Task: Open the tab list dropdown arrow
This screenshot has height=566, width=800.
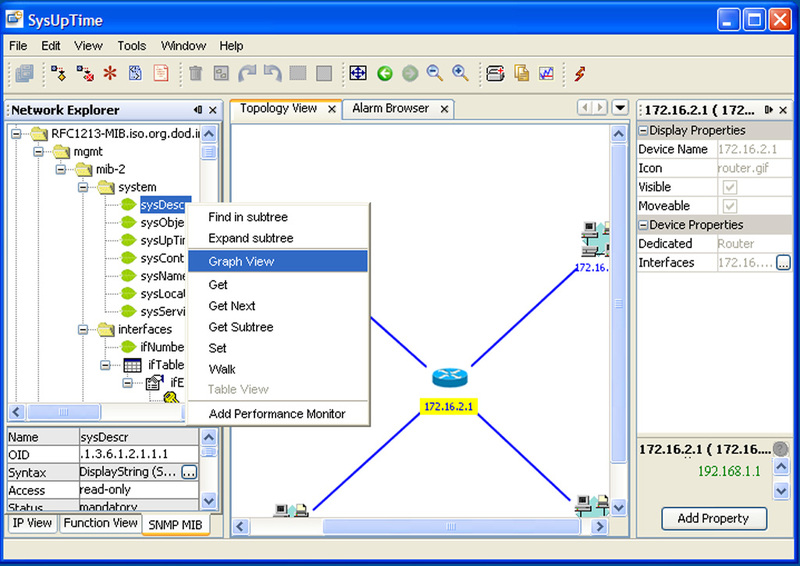Action: point(620,108)
